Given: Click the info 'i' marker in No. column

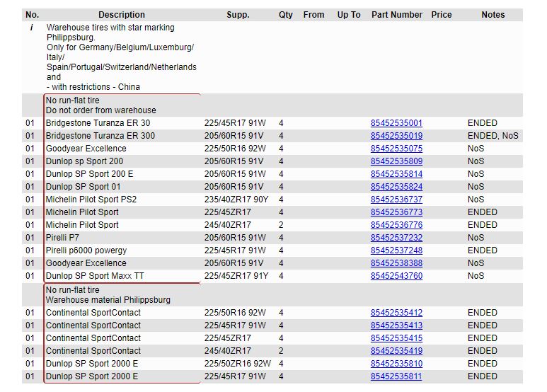Looking at the screenshot, I should coord(31,27).
